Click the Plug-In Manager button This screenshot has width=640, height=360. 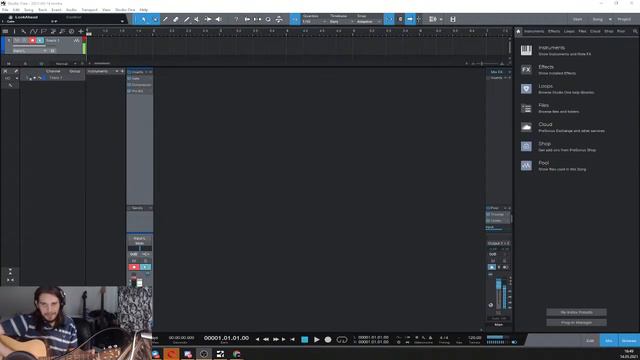(x=576, y=322)
